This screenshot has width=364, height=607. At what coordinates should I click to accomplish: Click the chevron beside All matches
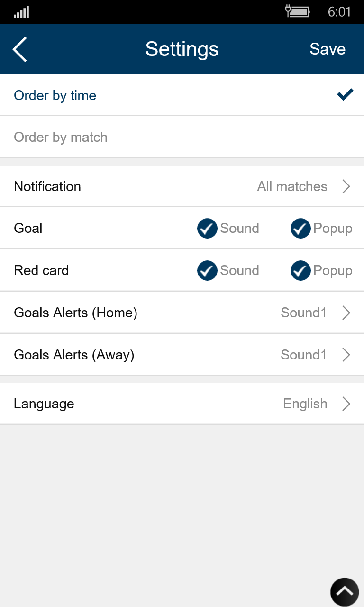coord(346,186)
